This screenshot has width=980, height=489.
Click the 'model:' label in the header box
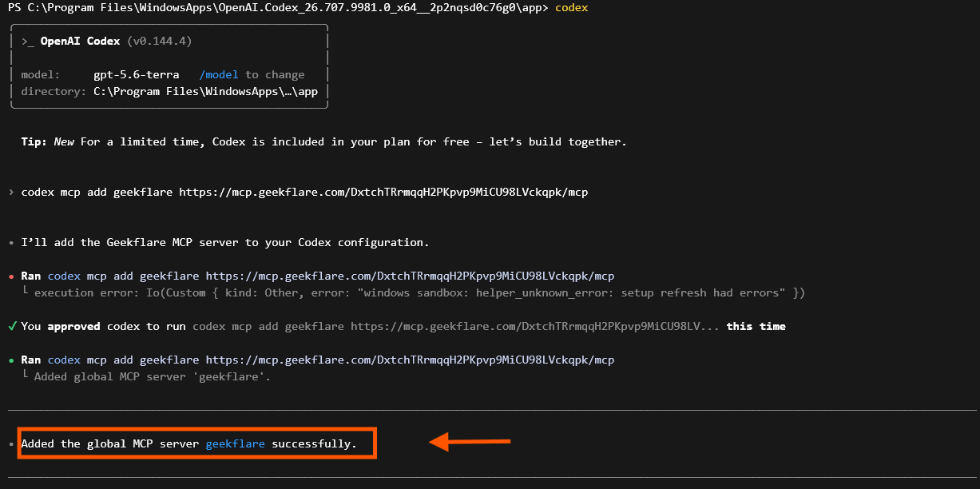41,74
